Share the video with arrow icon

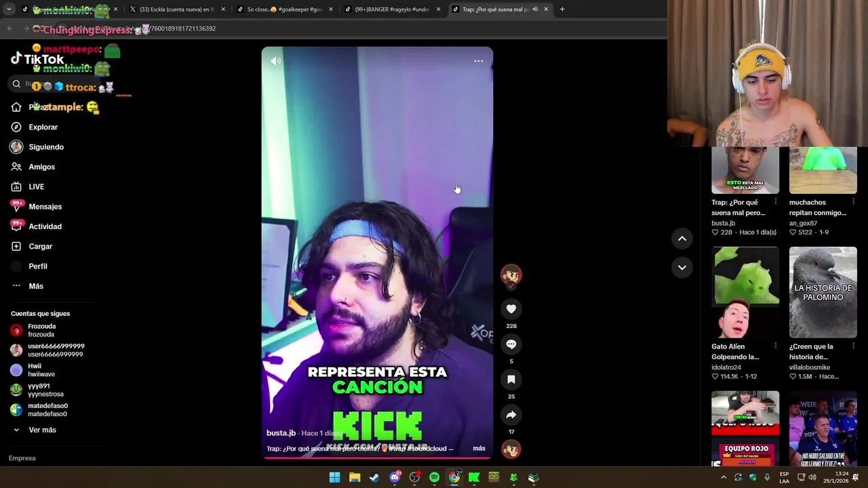511,415
